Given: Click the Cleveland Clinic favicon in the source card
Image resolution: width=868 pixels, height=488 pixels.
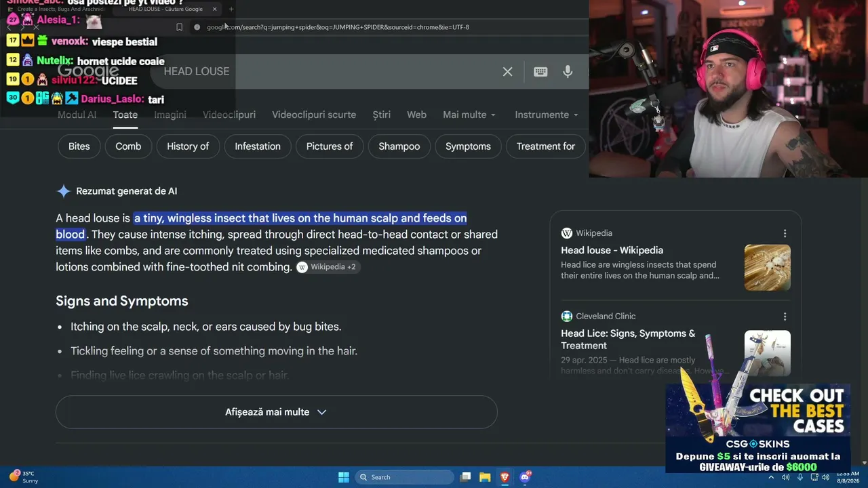Looking at the screenshot, I should [x=566, y=317].
